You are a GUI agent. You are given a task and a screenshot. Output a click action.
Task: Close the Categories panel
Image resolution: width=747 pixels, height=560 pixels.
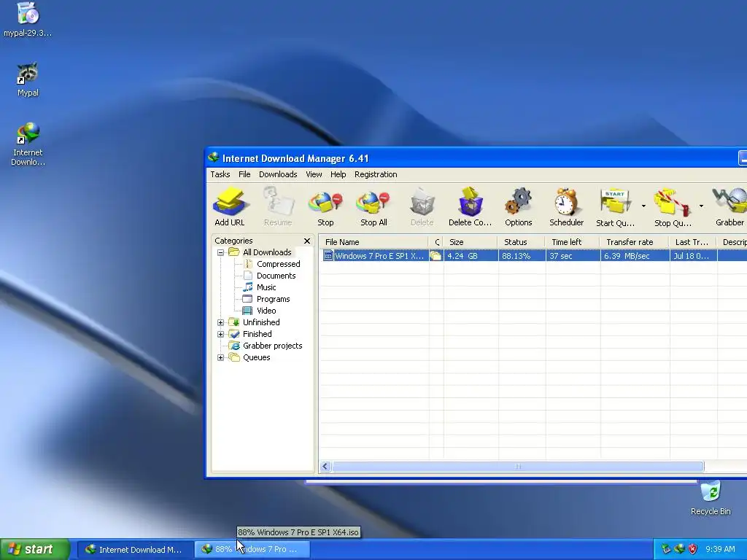tap(307, 241)
